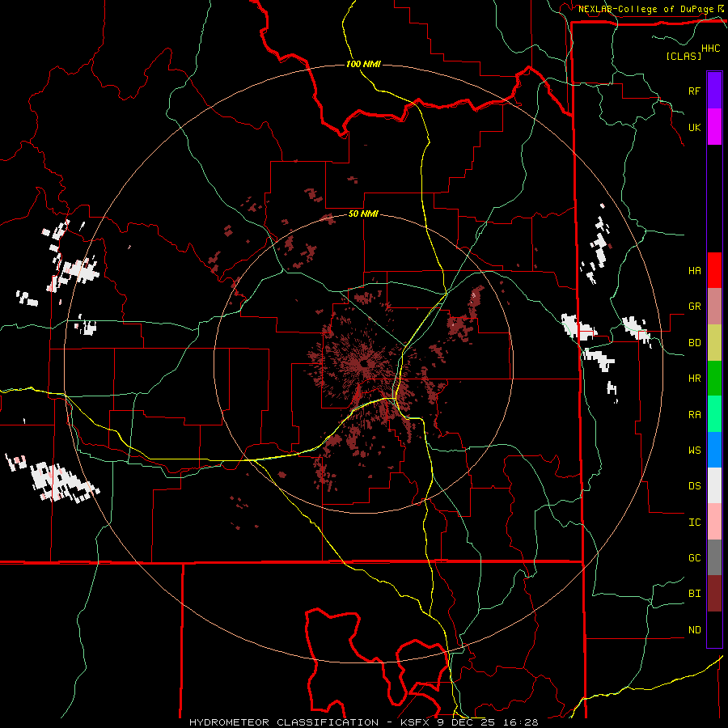Click the HA legend label
728x728 pixels.
[694, 270]
